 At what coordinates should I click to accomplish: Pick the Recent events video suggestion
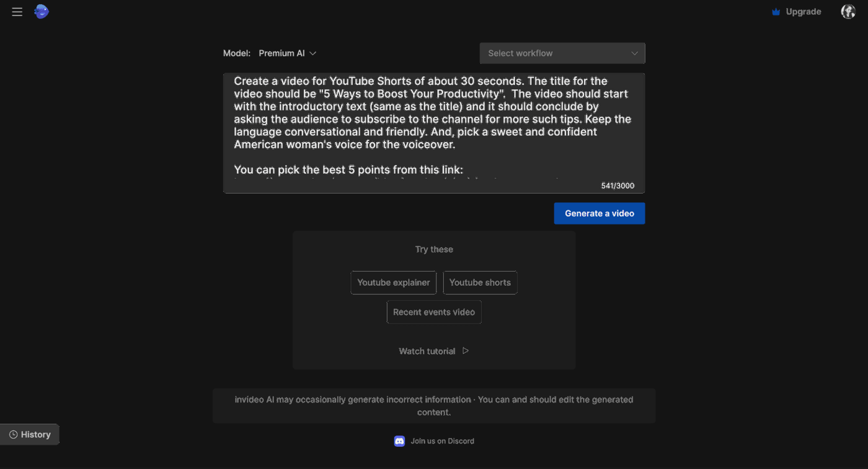click(x=434, y=312)
